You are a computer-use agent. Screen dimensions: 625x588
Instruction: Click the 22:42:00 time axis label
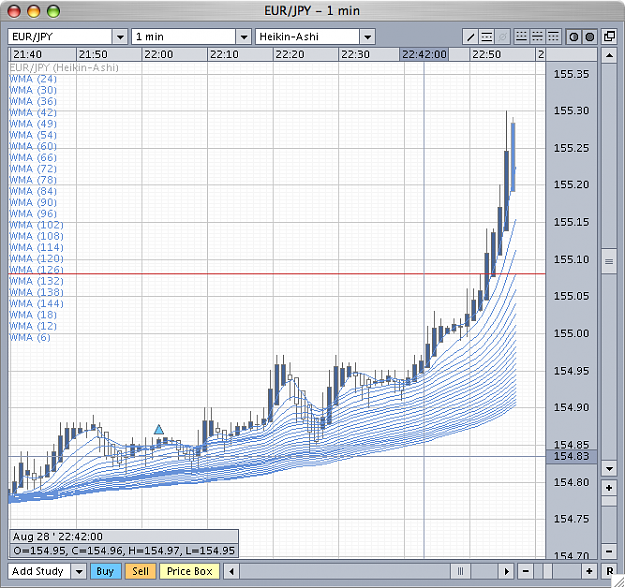[x=424, y=54]
